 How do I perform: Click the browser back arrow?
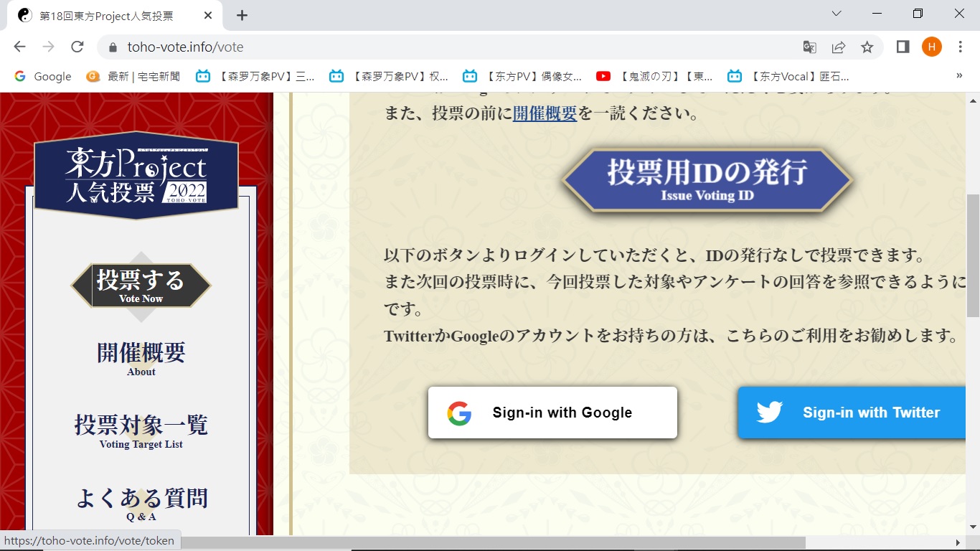(19, 47)
